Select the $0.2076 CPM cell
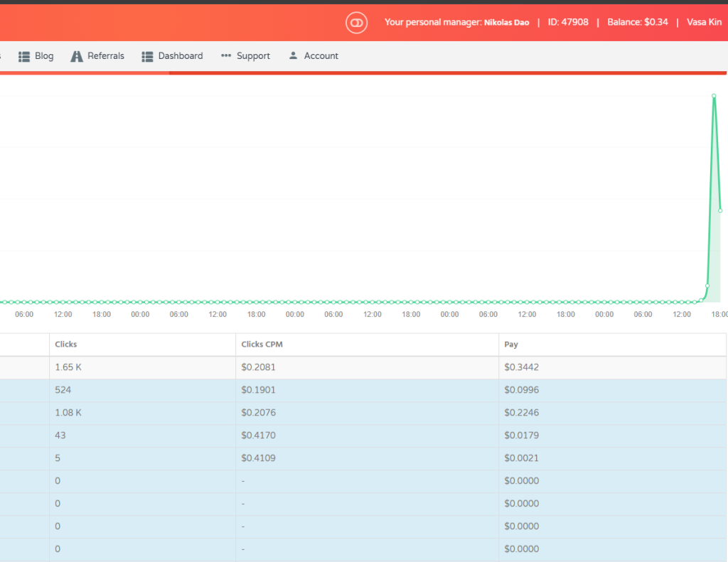 tap(368, 413)
